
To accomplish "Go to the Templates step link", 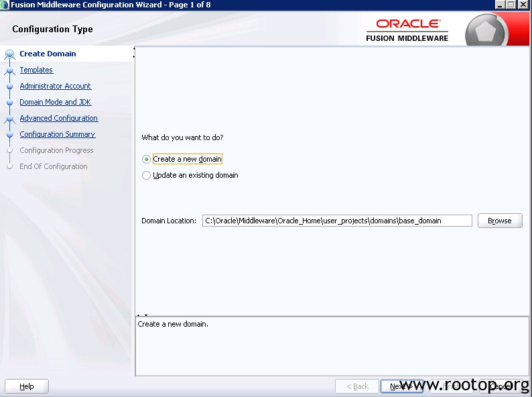I will click(36, 70).
